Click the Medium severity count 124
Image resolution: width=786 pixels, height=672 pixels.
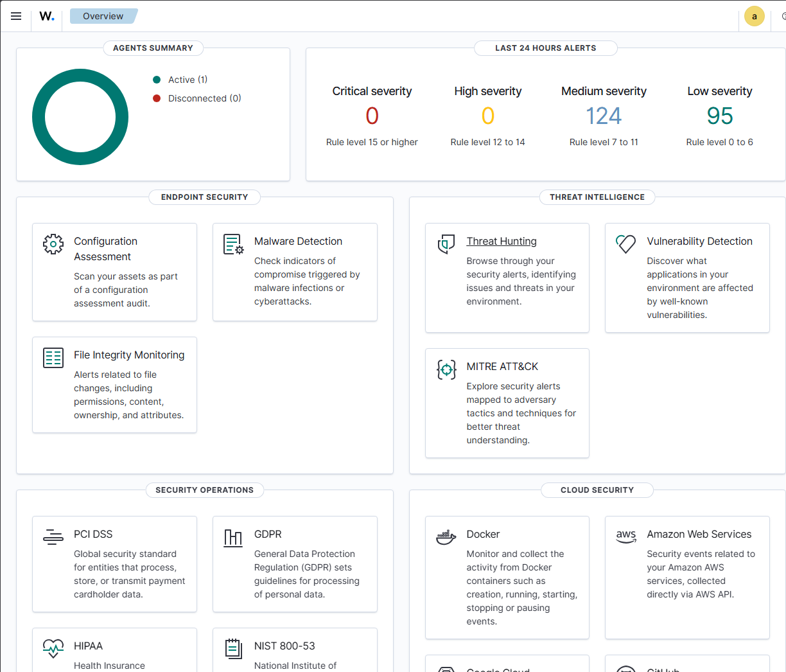[x=604, y=117]
